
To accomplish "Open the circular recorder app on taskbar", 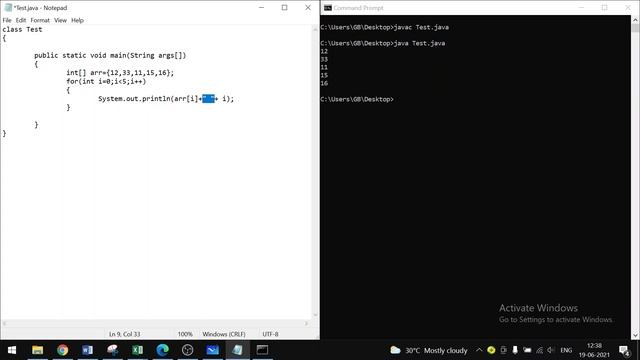I will point(187,350).
